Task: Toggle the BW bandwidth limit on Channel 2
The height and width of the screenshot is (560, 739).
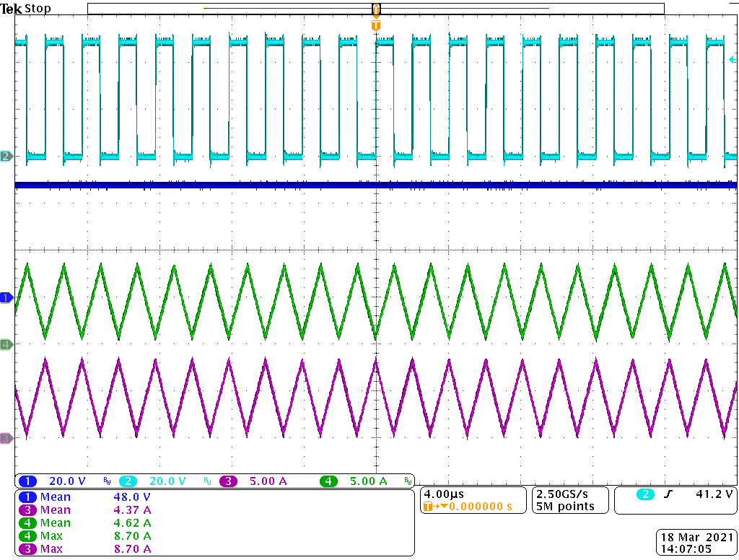Action: 206,481
